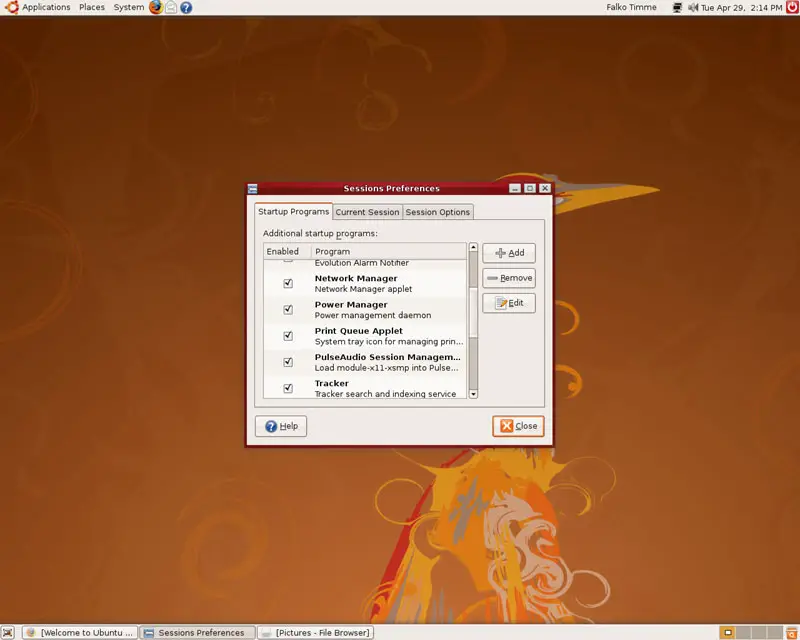Disable the Network Manager startup checkbox
This screenshot has height=640, width=800.
[x=288, y=283]
